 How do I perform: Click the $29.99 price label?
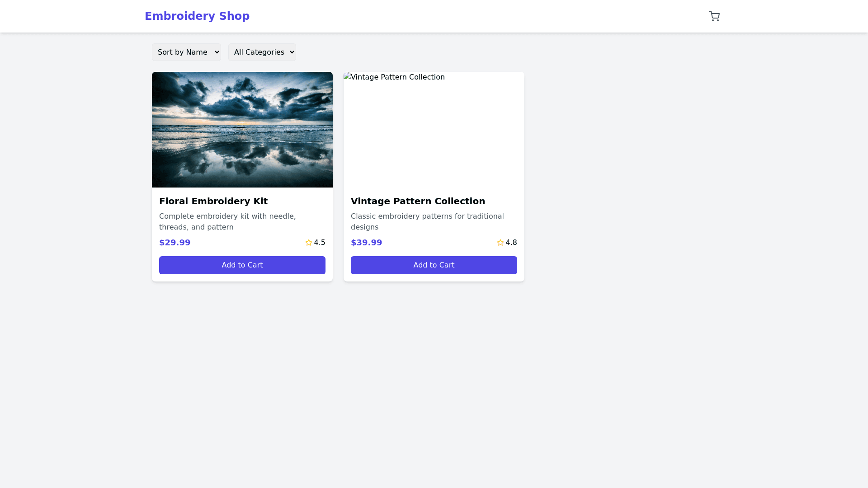(175, 243)
